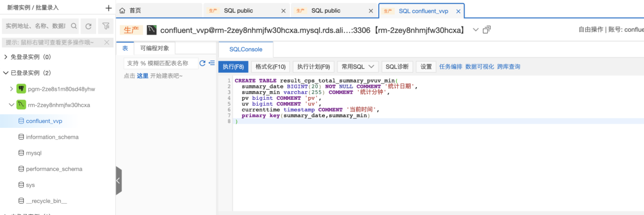644x215 pixels.
Task: Open the instance filter funnel
Action: (x=106, y=26)
